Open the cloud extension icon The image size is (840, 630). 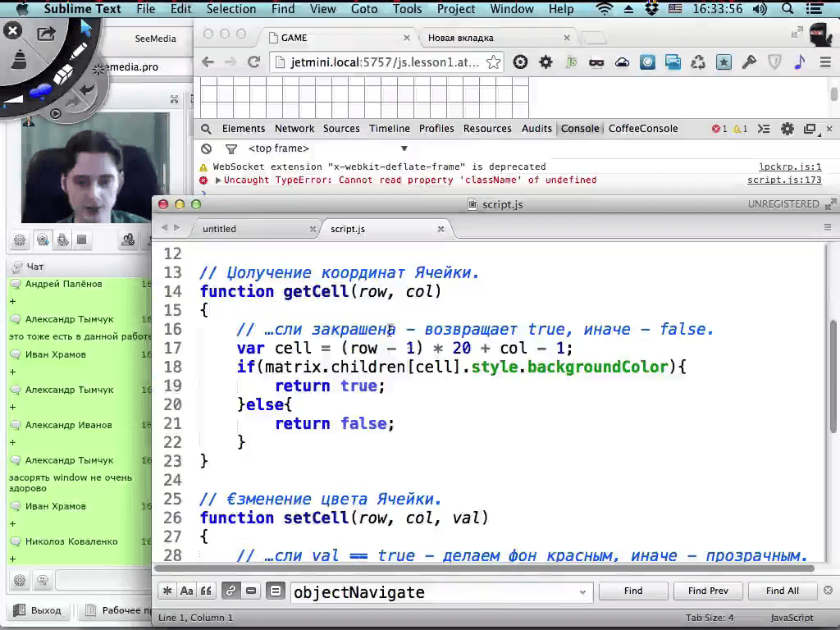tap(622, 62)
